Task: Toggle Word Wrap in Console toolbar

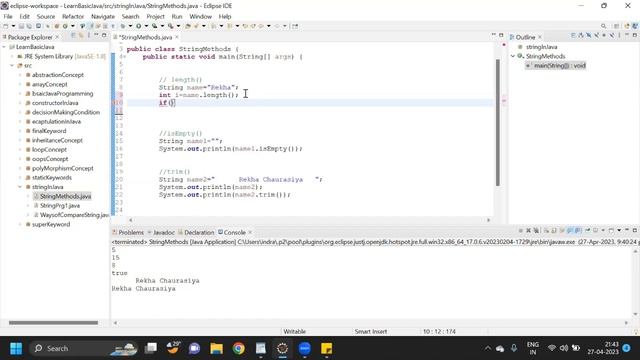Action: (x=562, y=231)
